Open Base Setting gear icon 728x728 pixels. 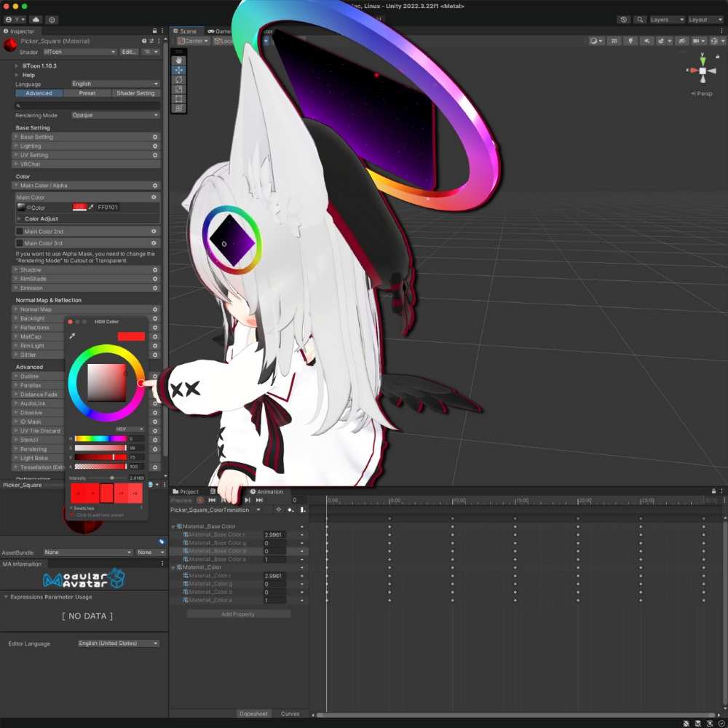pos(155,137)
